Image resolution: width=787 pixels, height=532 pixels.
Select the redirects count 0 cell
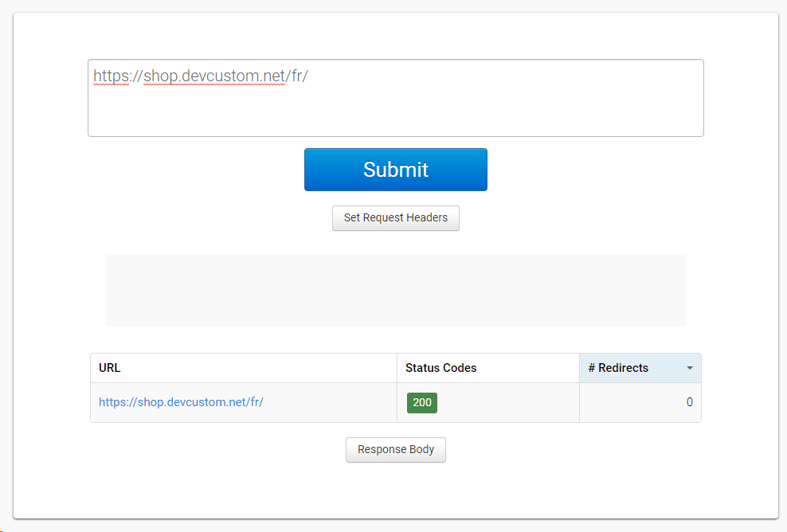(640, 402)
